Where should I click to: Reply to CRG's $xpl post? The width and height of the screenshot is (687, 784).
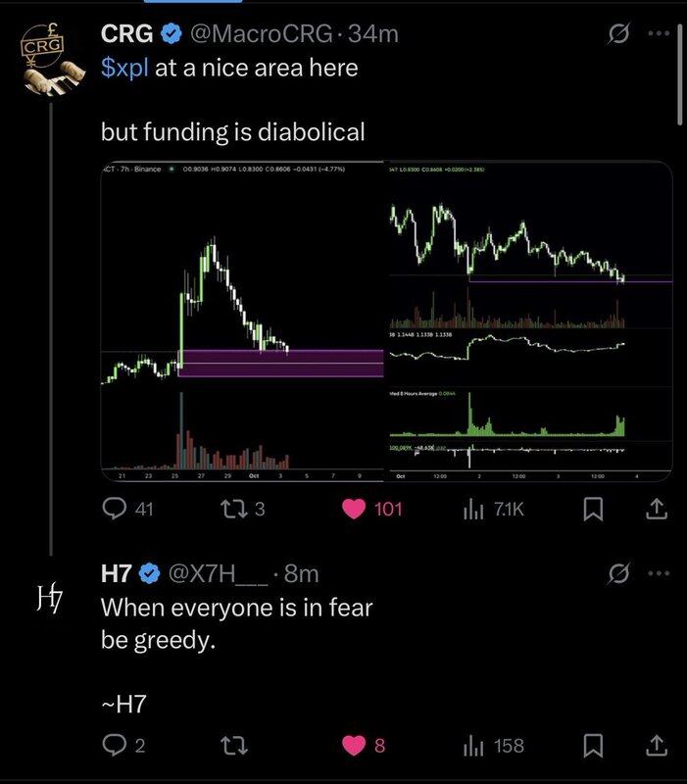116,509
